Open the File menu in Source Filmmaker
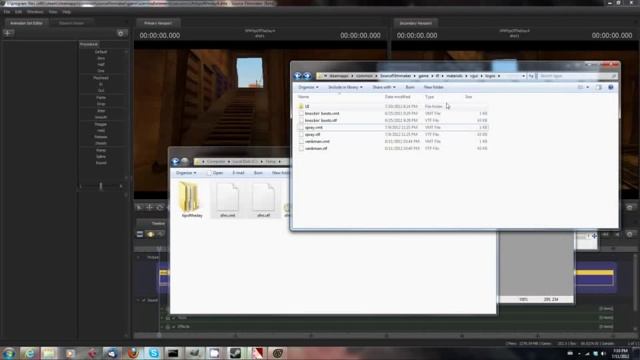 7,12
